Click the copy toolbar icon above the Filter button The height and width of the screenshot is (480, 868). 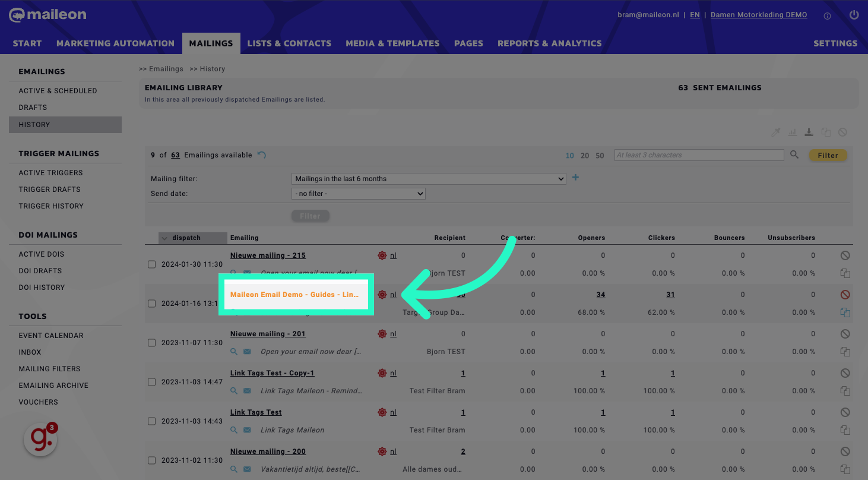(x=826, y=132)
